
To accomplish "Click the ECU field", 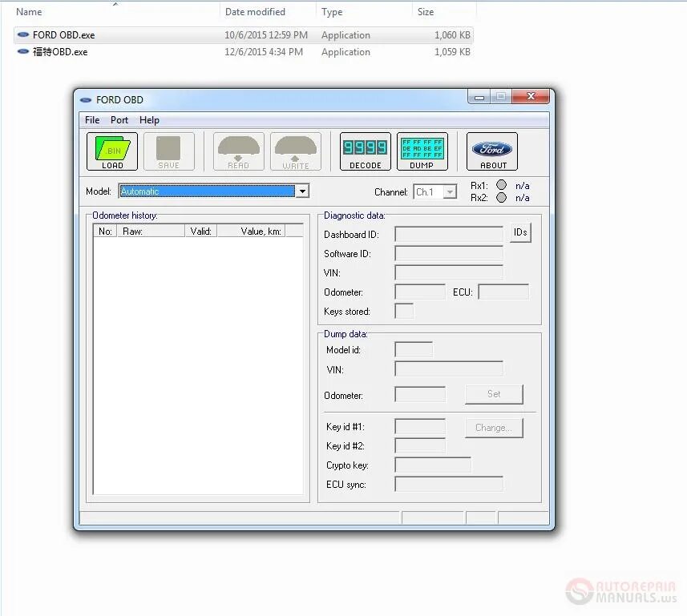I will (x=503, y=292).
